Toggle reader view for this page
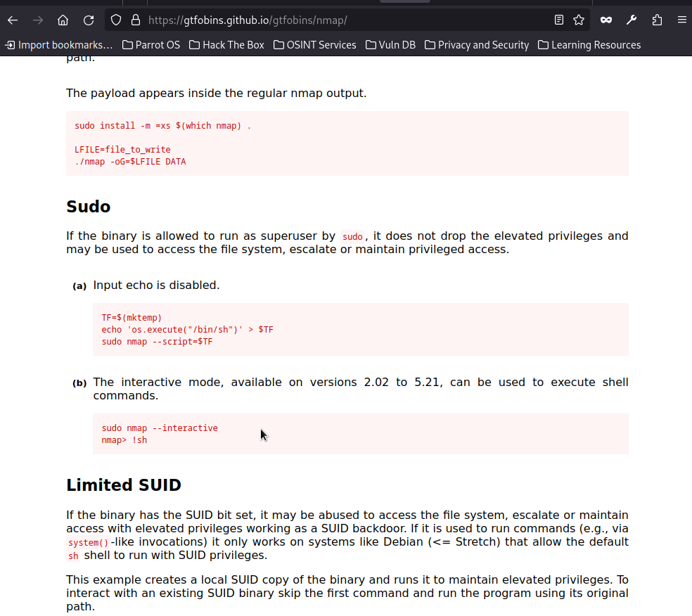This screenshot has height=616, width=692. [x=558, y=20]
